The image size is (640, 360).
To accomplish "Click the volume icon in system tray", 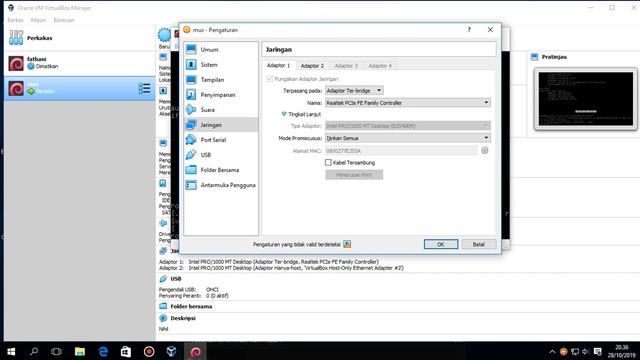I will point(586,351).
